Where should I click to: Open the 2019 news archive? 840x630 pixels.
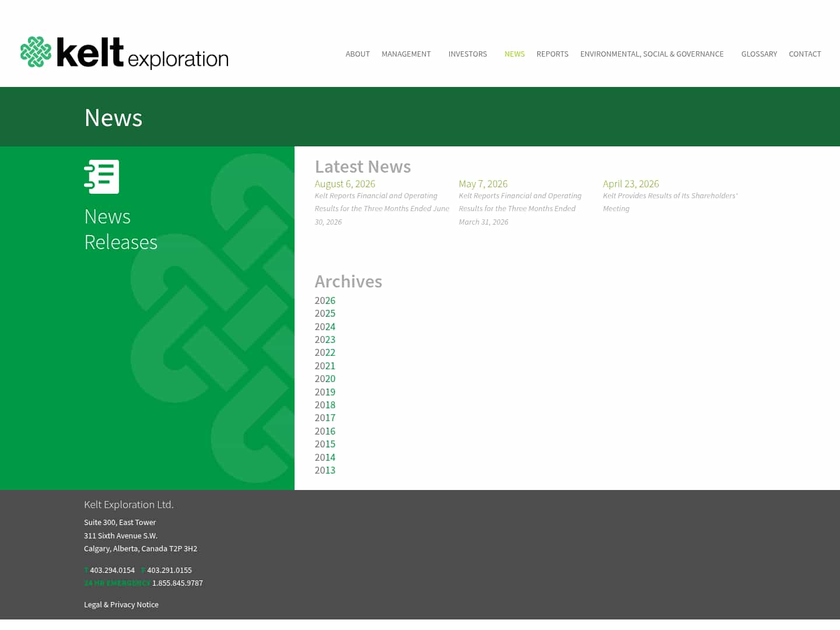pos(325,392)
